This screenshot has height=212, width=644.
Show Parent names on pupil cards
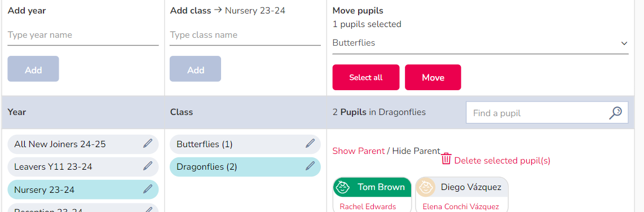coord(359,151)
